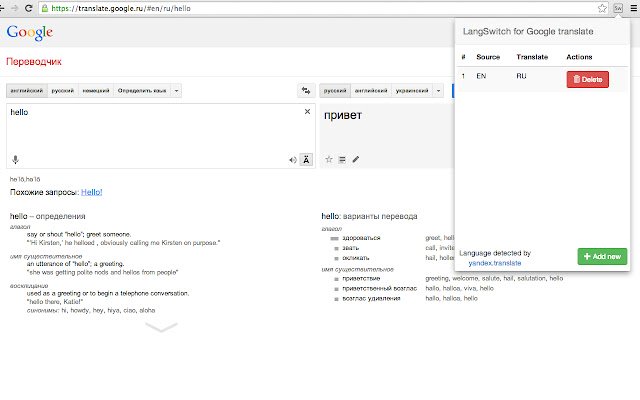This screenshot has height=400, width=640.
Task: Swap languages with the swap arrows button
Action: [x=306, y=91]
